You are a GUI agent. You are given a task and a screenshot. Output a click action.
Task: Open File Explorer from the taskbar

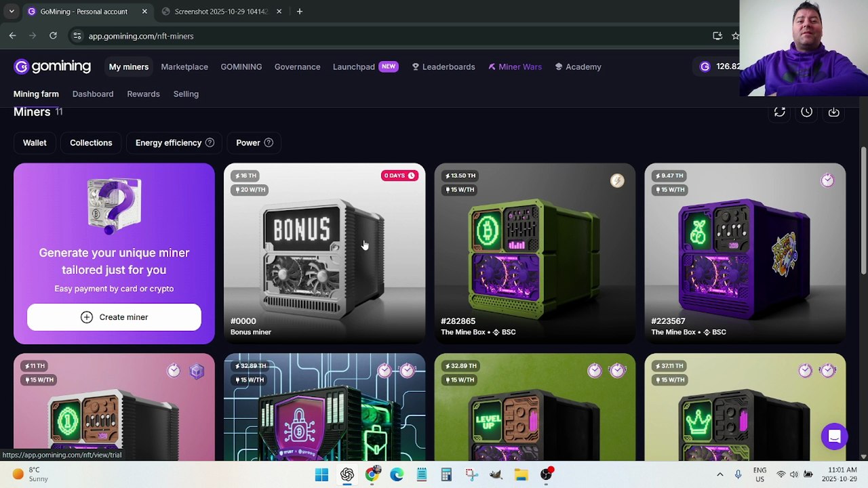pyautogui.click(x=521, y=474)
